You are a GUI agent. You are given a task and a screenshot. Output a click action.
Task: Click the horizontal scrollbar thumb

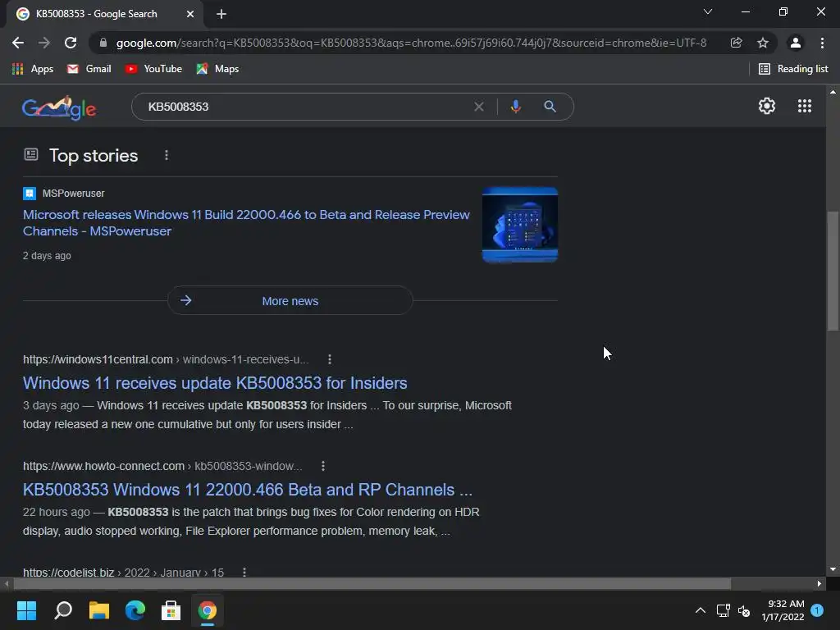372,583
